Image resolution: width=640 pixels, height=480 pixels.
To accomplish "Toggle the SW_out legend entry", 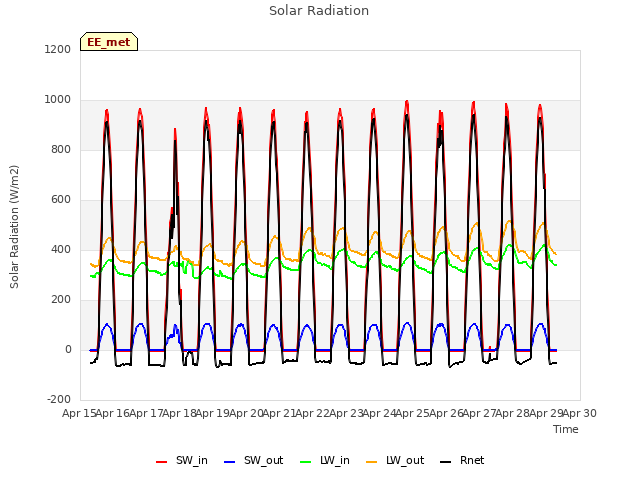I will (253, 461).
